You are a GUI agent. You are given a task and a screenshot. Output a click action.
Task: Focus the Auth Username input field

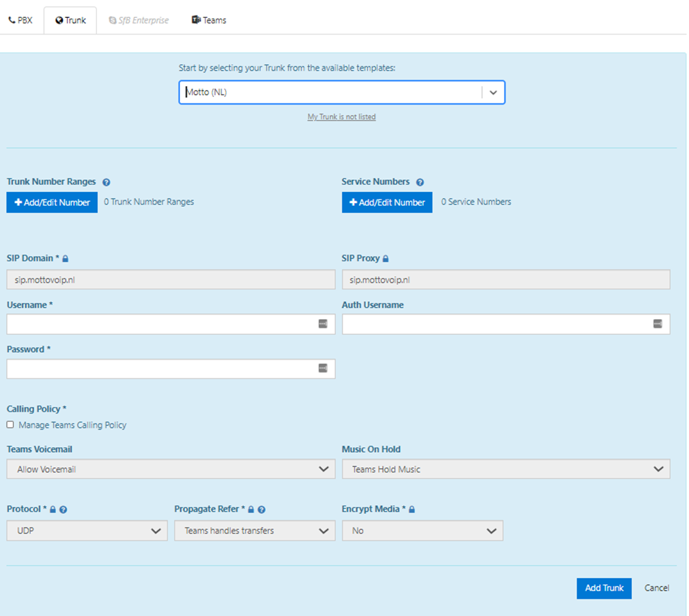506,324
